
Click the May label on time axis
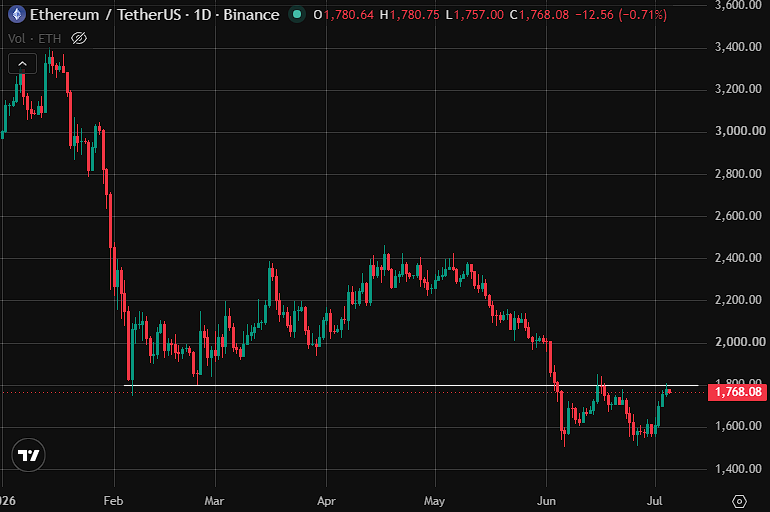tap(434, 501)
